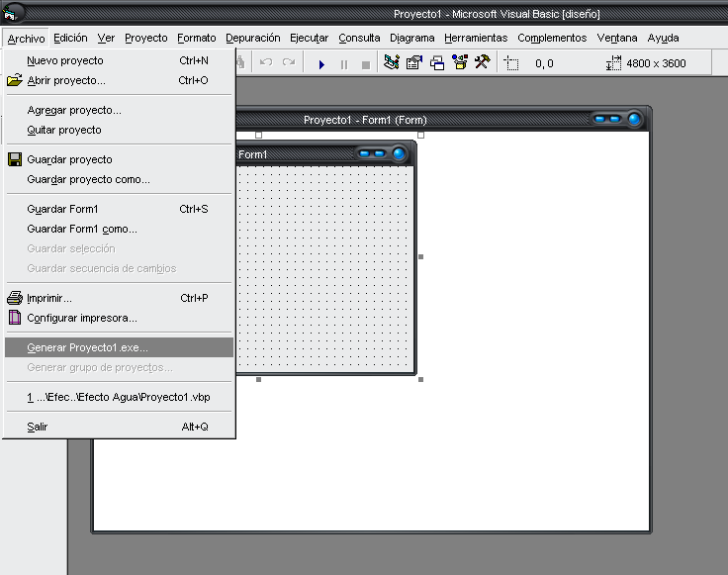Open the Complementos menu
This screenshot has height=575, width=728.
(552, 38)
